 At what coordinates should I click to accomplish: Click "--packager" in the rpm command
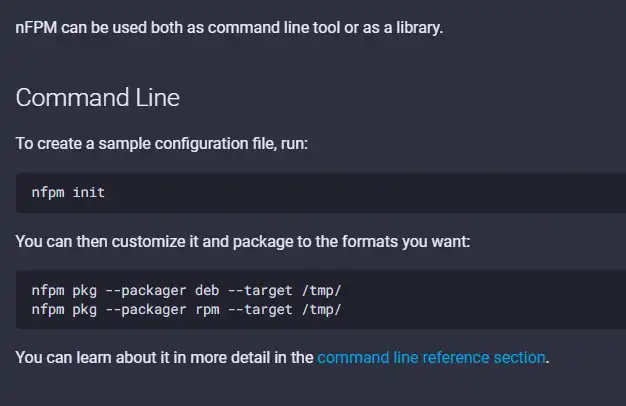point(145,309)
